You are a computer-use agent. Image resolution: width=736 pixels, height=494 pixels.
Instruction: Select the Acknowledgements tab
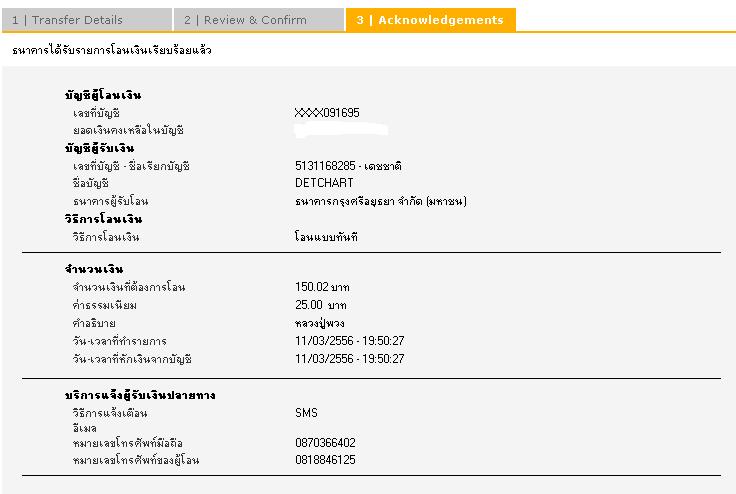pyautogui.click(x=430, y=20)
